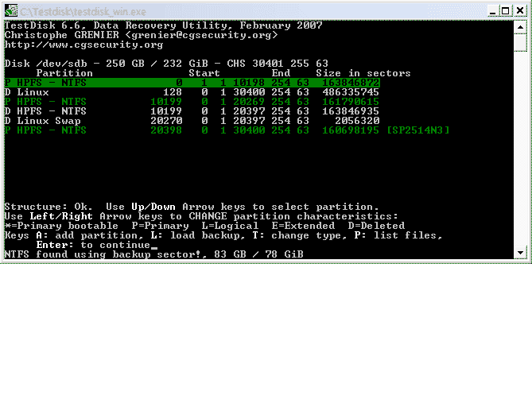Click the 'End' column header

281,73
